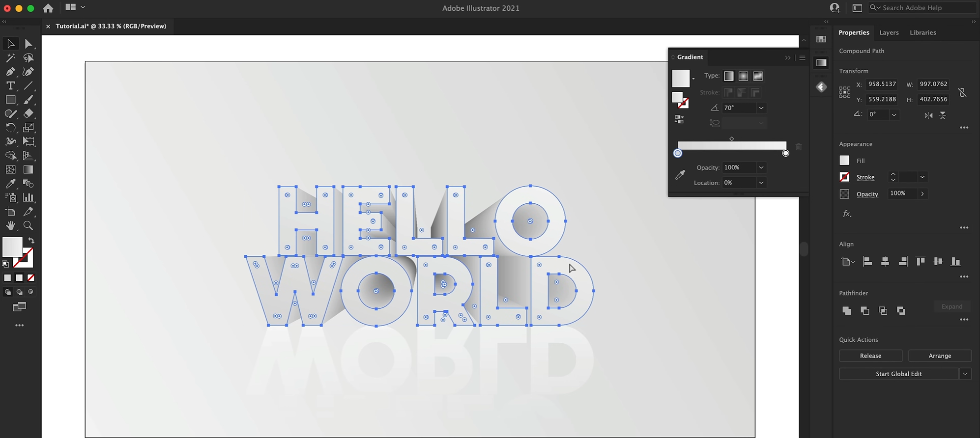Expand Start Global Edit options
The width and height of the screenshot is (980, 438).
tap(965, 374)
